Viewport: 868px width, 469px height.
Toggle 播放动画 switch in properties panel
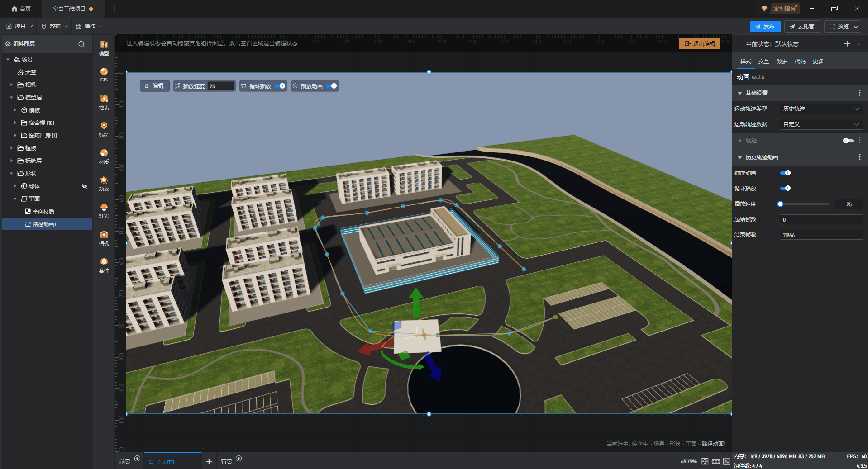pyautogui.click(x=785, y=173)
